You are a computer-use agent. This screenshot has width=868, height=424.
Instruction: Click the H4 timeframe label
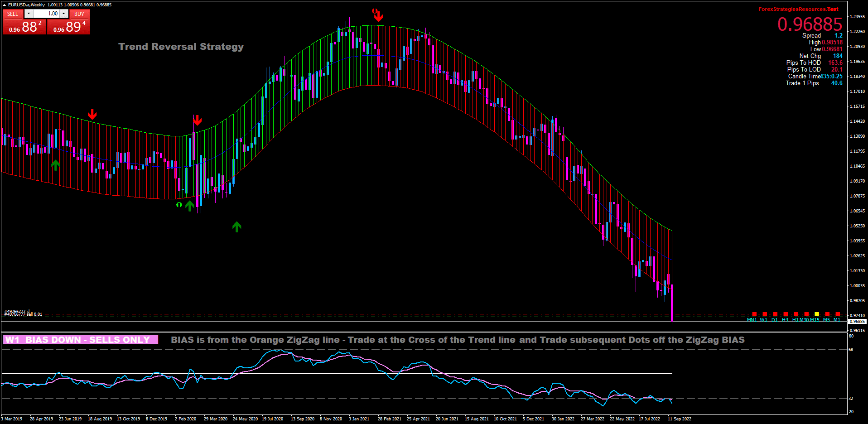pos(785,320)
